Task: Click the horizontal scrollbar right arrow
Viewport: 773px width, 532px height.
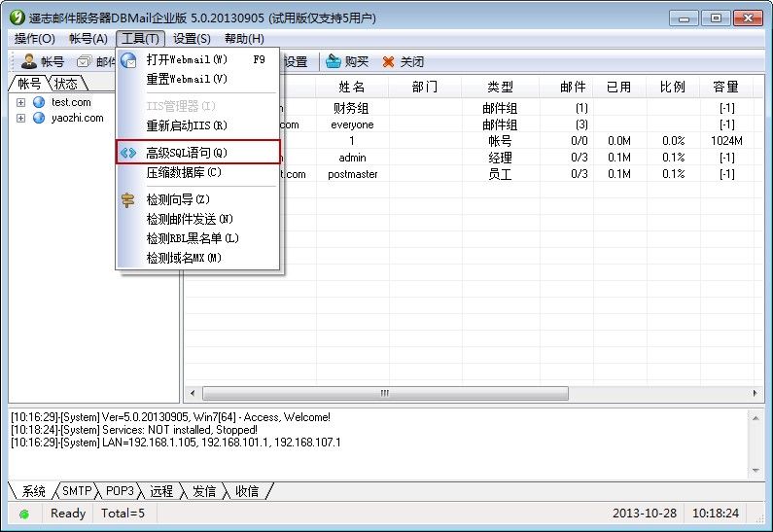Action: click(755, 394)
